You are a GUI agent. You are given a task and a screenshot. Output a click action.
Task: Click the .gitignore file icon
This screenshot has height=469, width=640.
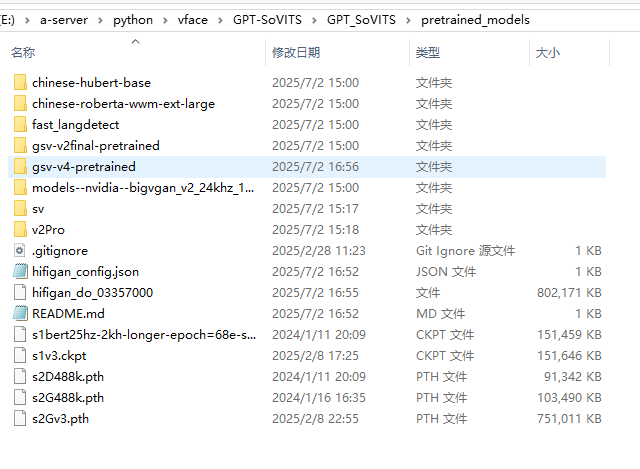20,250
